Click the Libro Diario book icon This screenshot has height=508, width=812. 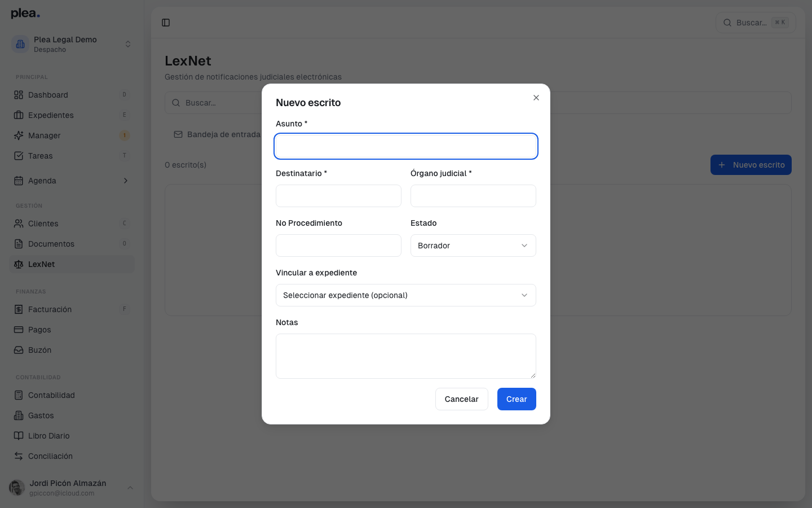(x=19, y=436)
